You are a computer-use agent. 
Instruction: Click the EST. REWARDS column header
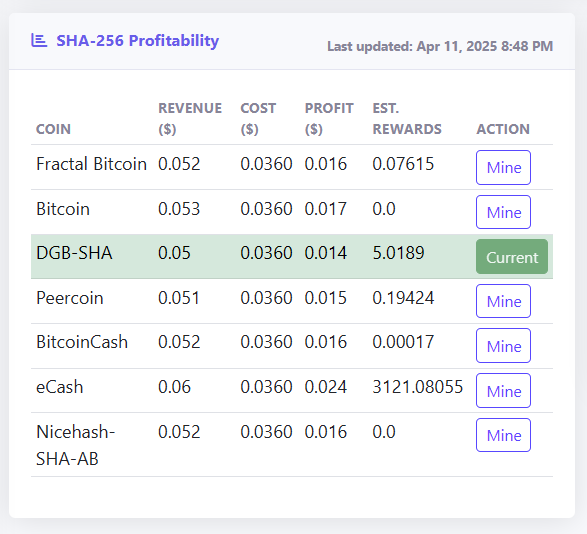coord(407,119)
